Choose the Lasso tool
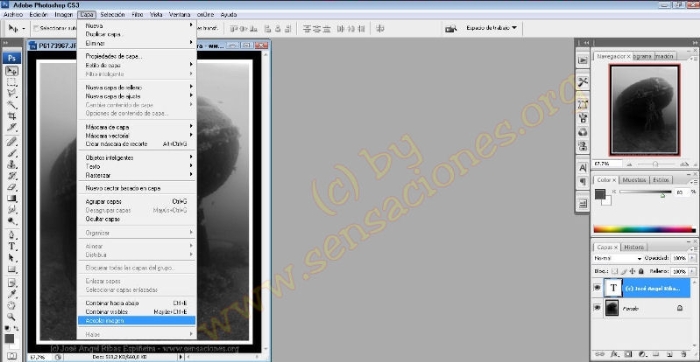Viewport: 700px width, 362px height. (12, 93)
